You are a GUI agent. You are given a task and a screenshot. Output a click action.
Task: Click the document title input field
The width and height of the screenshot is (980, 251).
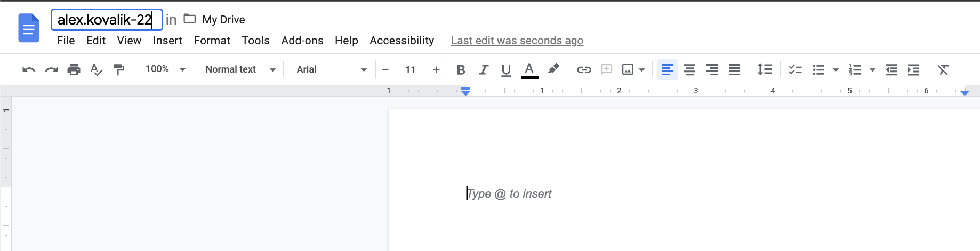coord(106,20)
